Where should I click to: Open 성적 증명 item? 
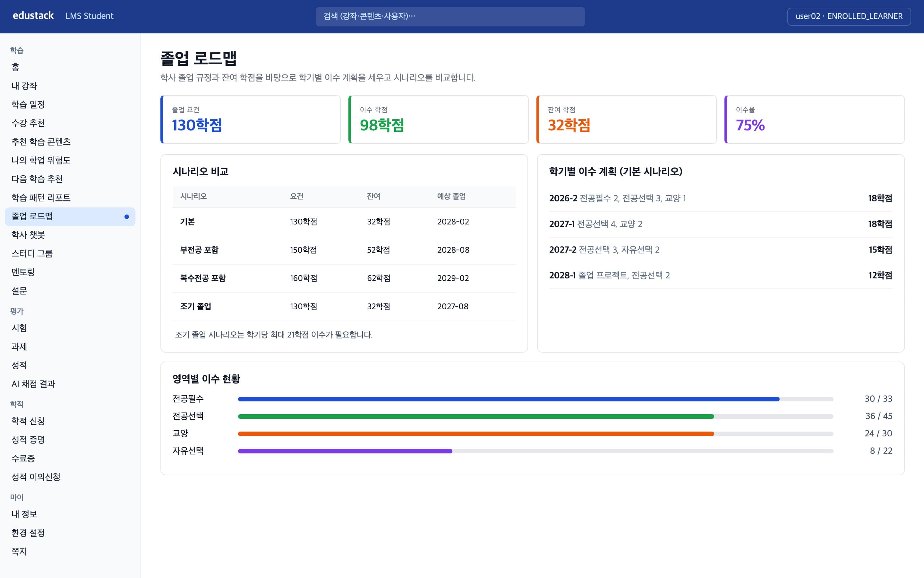click(x=70, y=440)
